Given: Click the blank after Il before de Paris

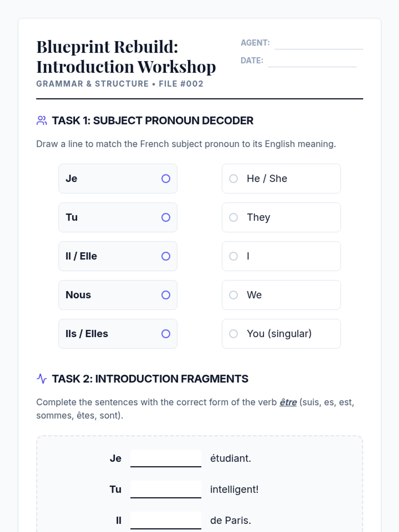Looking at the screenshot, I should [x=166, y=520].
